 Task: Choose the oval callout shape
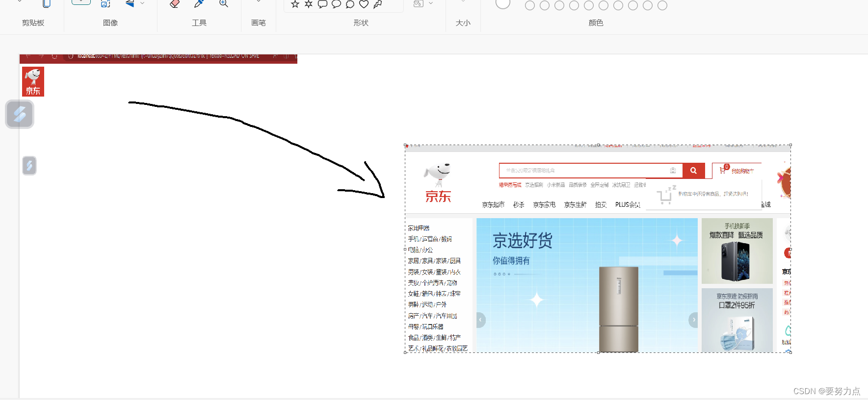pyautogui.click(x=336, y=4)
